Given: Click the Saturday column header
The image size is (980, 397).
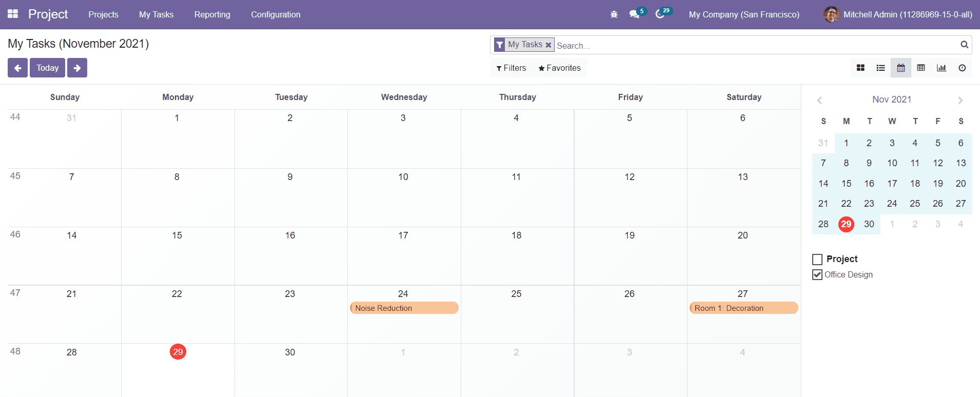Looking at the screenshot, I should [743, 97].
